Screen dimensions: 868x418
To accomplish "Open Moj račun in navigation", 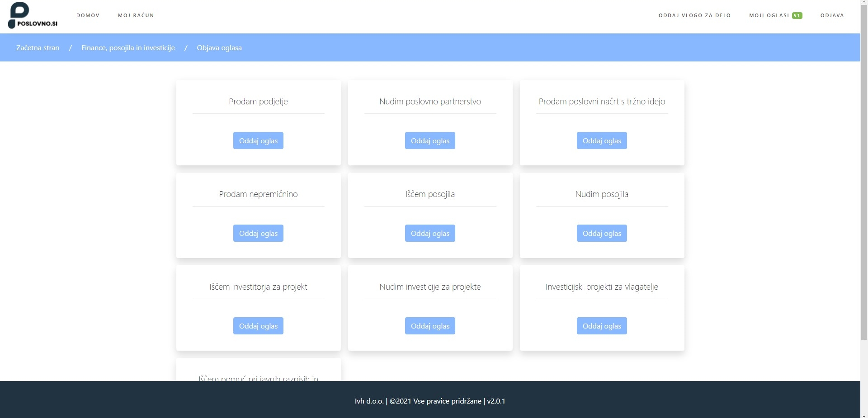I will [x=136, y=15].
